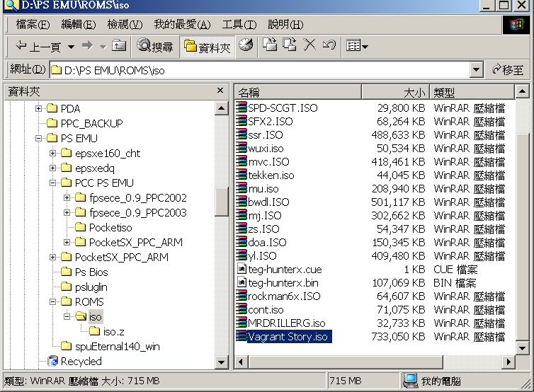Click the undo toolbar icon
This screenshot has width=534, height=392.
coord(329,45)
